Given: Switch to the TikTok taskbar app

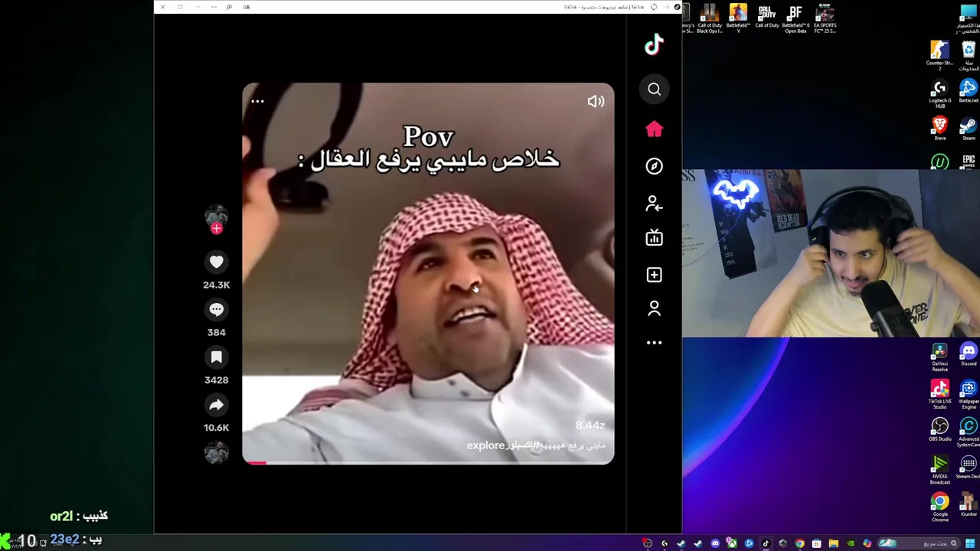Looking at the screenshot, I should (x=766, y=543).
